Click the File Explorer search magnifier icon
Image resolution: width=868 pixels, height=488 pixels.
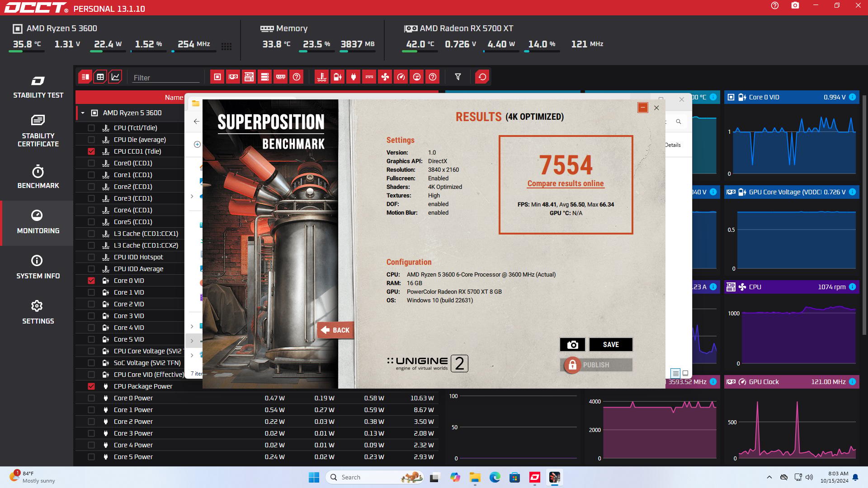(x=679, y=122)
